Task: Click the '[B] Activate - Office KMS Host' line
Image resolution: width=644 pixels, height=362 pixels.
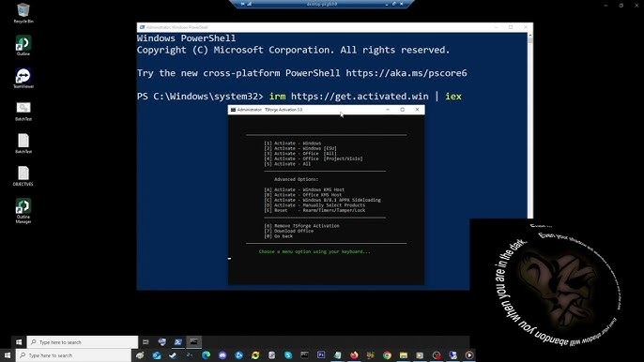Action: [302, 195]
